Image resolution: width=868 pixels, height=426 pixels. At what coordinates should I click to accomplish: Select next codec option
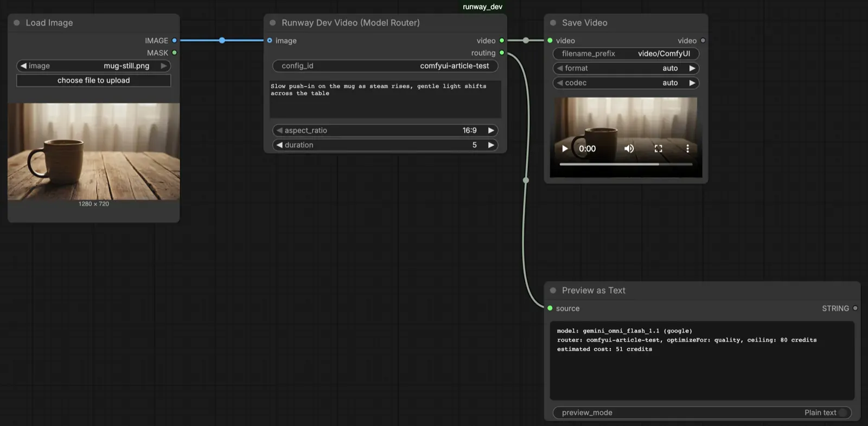click(x=692, y=83)
